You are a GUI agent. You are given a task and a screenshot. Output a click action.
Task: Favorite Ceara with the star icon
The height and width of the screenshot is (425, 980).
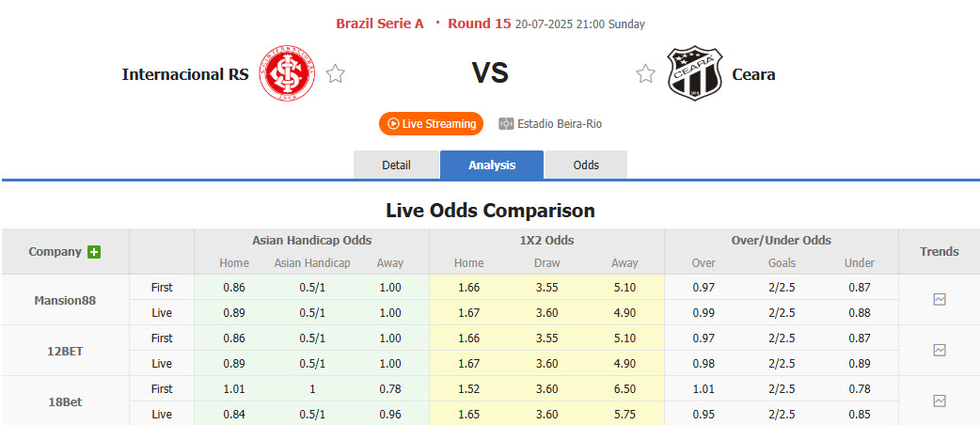coord(645,74)
